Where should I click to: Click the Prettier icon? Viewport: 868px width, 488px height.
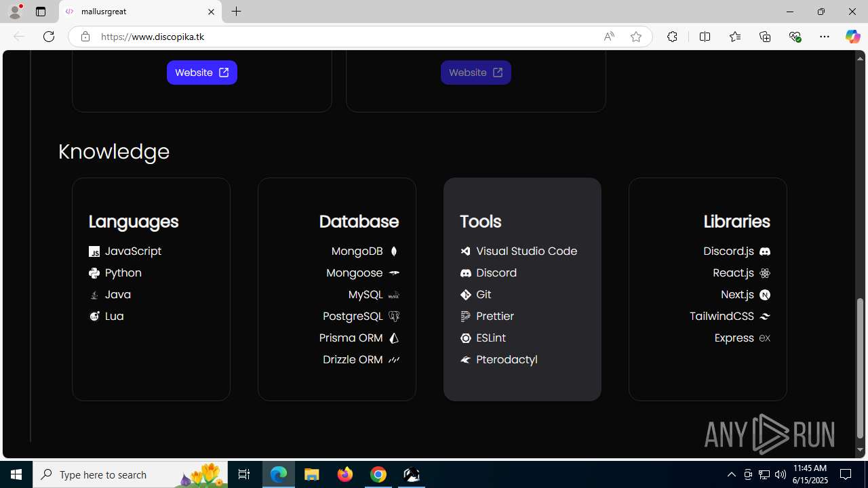click(x=465, y=317)
